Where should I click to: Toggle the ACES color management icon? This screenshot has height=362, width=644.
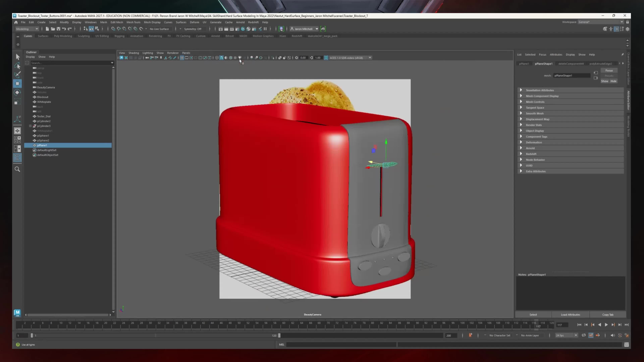coord(326,58)
